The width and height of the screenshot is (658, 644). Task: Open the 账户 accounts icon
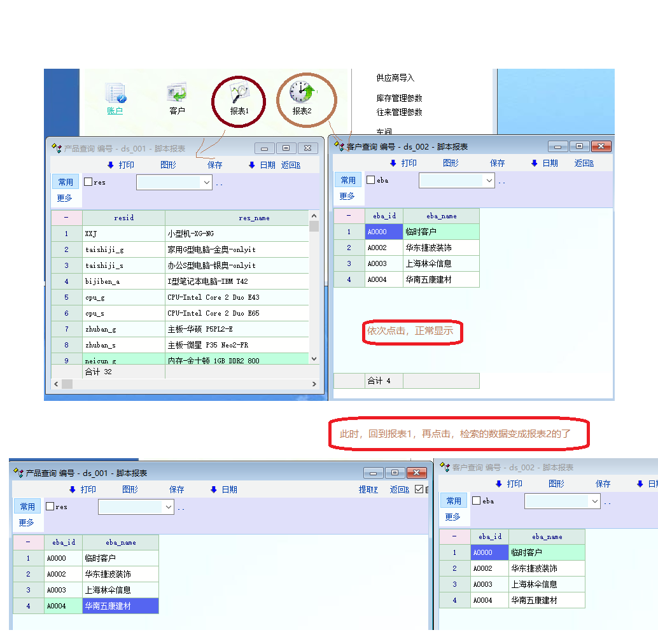tap(115, 96)
